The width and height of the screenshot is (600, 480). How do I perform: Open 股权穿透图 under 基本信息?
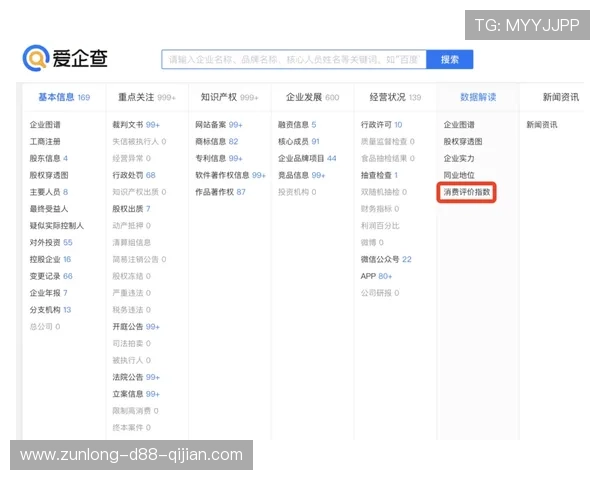click(49, 175)
